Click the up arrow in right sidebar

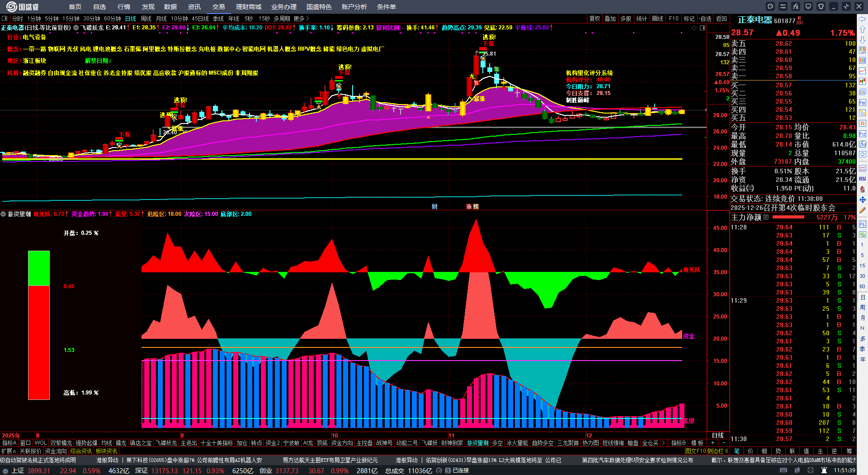[x=863, y=29]
